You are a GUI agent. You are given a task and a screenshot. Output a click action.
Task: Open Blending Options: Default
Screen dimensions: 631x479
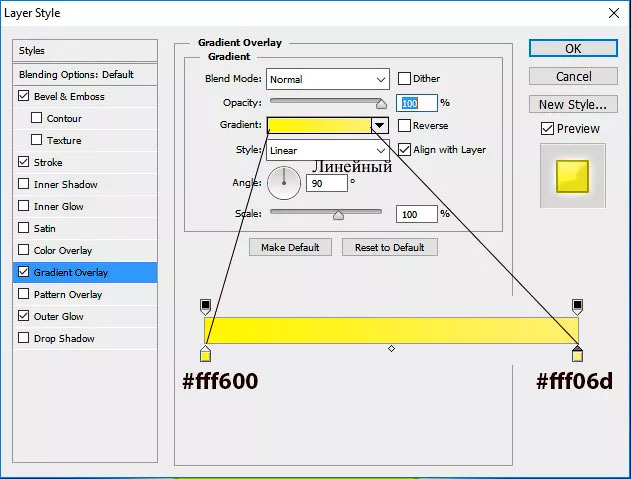85,74
